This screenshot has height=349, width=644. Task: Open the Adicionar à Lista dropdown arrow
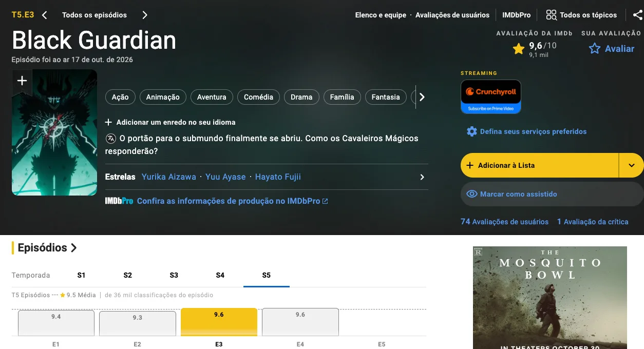tap(632, 165)
